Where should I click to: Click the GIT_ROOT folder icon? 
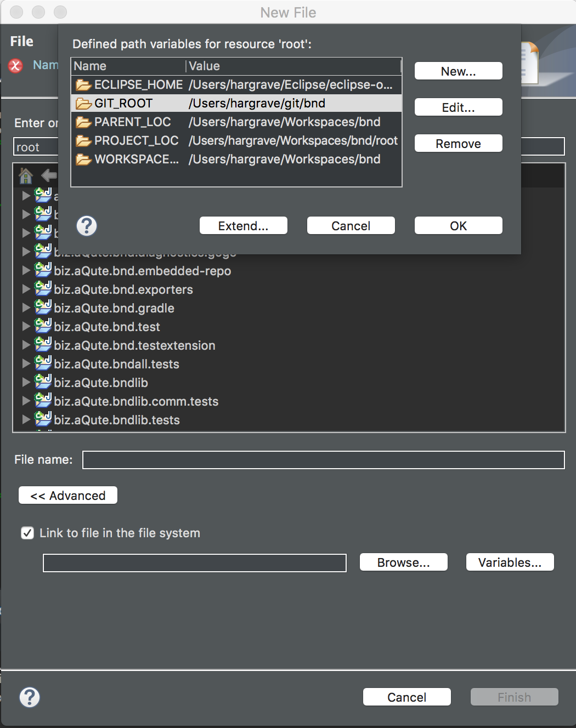pyautogui.click(x=82, y=103)
